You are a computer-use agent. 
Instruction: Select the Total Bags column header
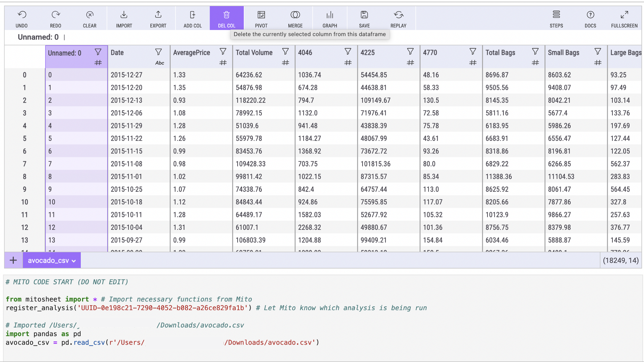click(500, 53)
